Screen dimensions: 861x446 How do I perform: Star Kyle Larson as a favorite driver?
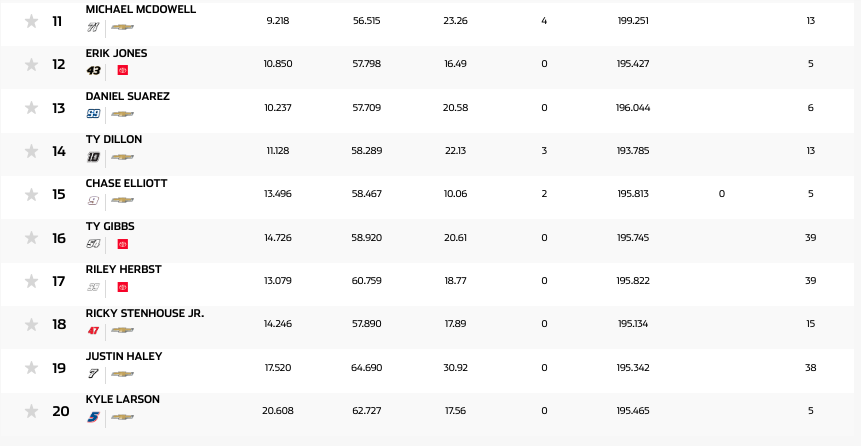pyautogui.click(x=32, y=411)
